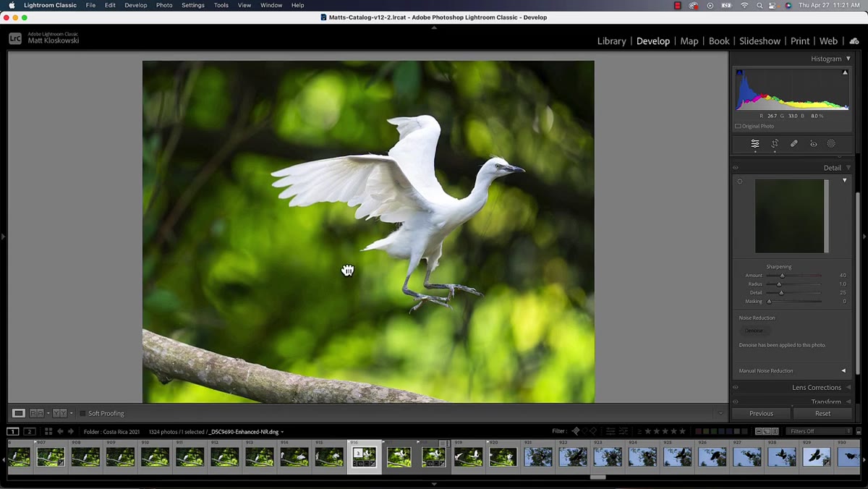
Task: Switch to the Map module
Action: (689, 41)
